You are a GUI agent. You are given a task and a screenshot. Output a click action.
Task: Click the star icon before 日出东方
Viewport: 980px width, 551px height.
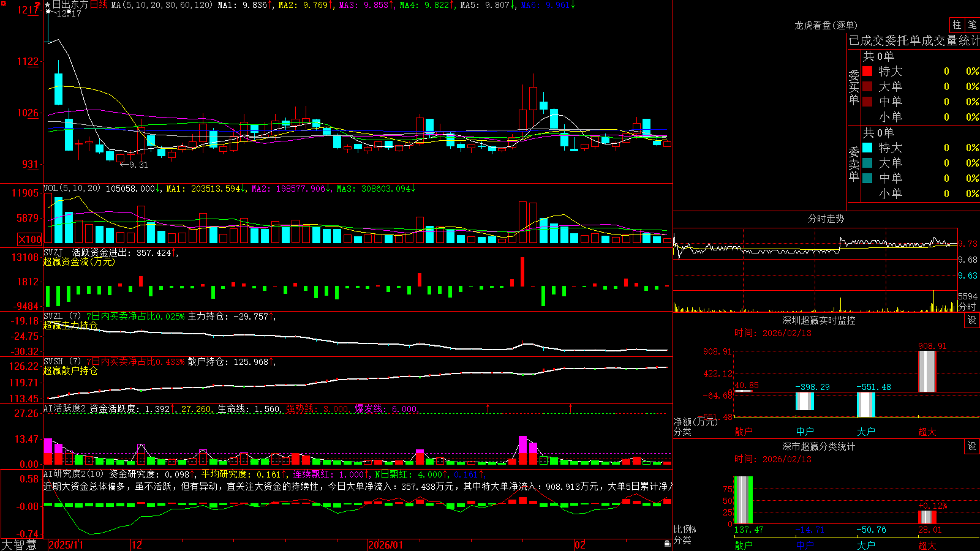point(48,4)
